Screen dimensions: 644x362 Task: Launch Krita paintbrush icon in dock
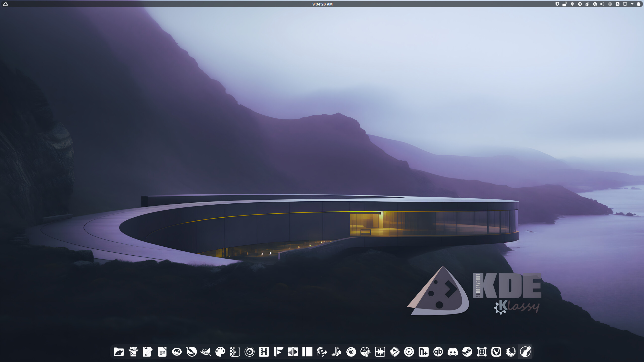(191, 352)
